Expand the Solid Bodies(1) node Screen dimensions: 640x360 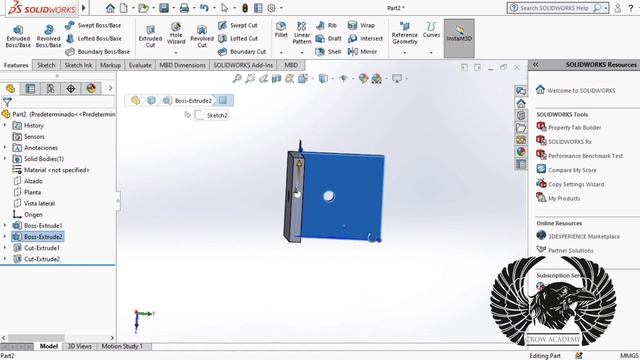[5, 158]
